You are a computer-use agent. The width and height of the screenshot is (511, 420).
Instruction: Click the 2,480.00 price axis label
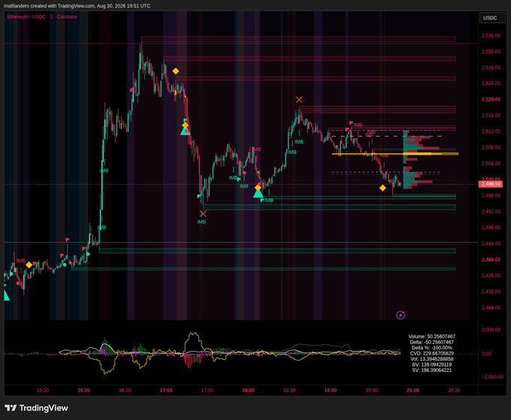[x=491, y=260]
